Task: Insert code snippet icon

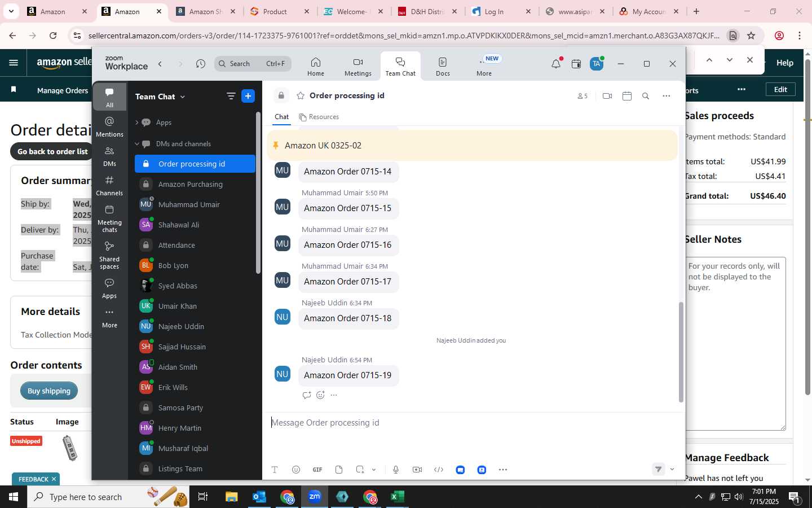Action: click(439, 470)
